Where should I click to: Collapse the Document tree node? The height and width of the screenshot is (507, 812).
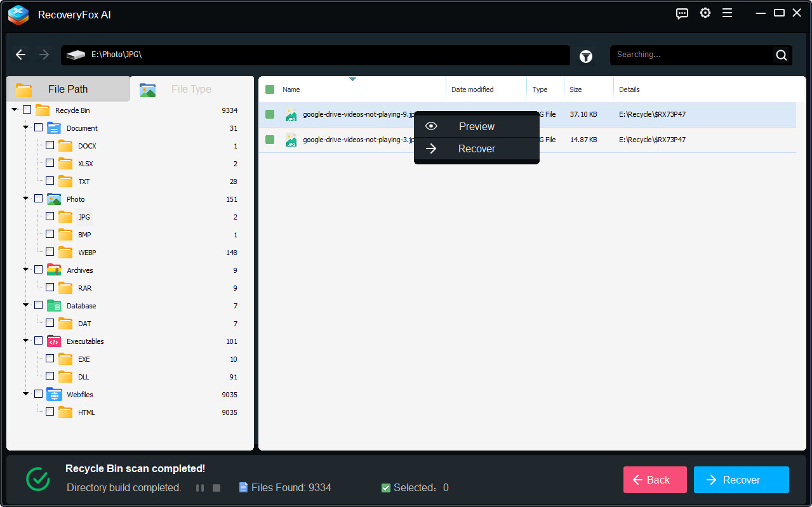point(26,128)
